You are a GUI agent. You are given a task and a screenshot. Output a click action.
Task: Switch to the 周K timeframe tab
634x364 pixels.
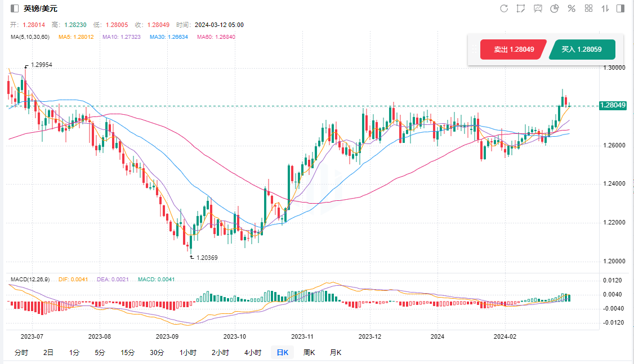(309, 353)
